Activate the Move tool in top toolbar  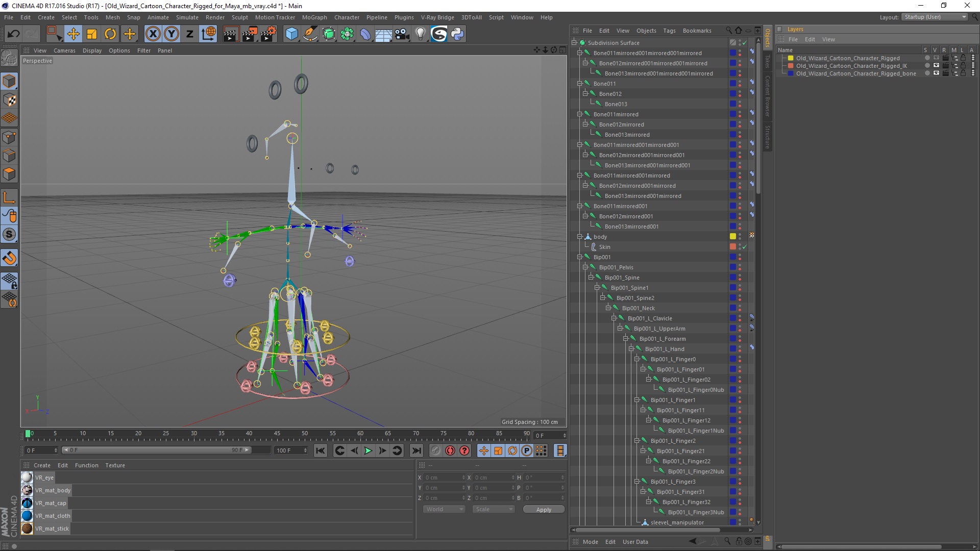click(73, 34)
